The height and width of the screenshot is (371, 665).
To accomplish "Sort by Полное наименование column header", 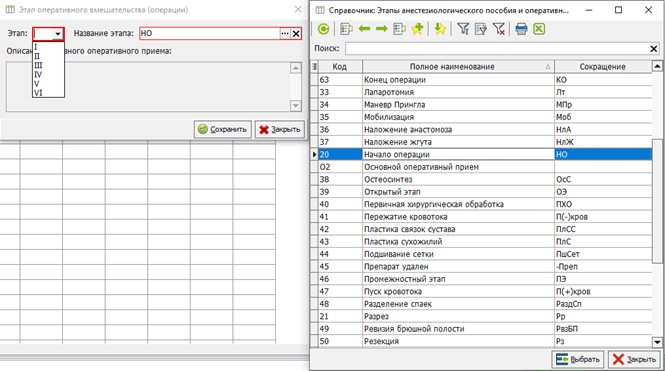I will tap(458, 67).
